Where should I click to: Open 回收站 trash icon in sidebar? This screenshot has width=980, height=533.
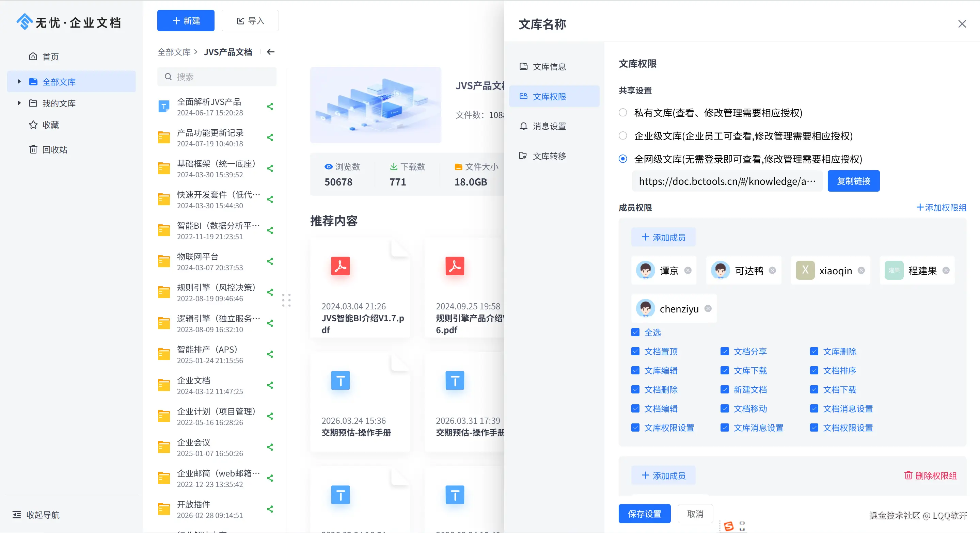pos(33,149)
